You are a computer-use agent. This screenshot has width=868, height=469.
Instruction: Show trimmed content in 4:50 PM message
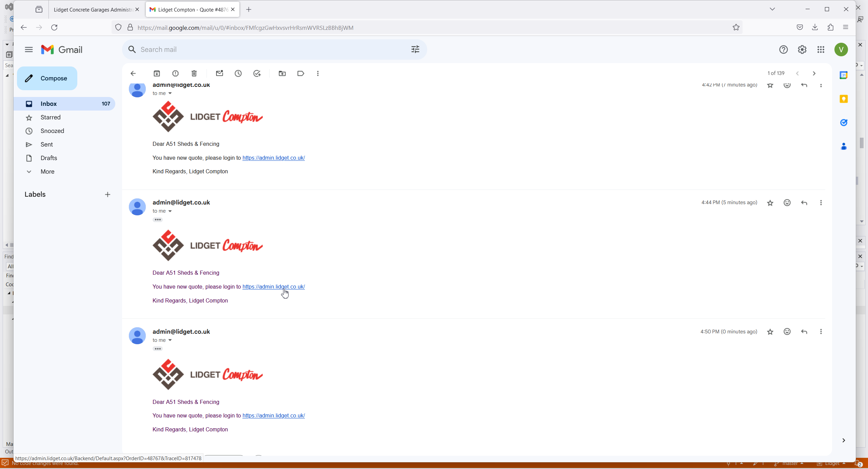tap(158, 349)
